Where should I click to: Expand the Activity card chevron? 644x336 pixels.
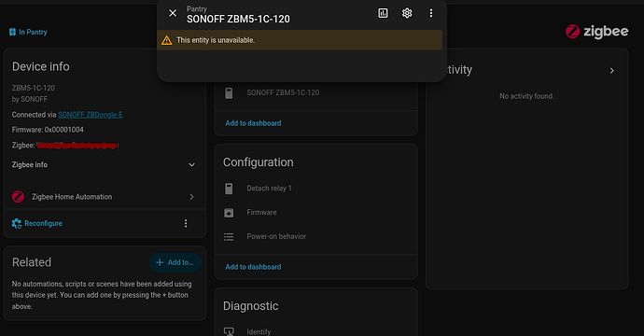click(x=612, y=71)
